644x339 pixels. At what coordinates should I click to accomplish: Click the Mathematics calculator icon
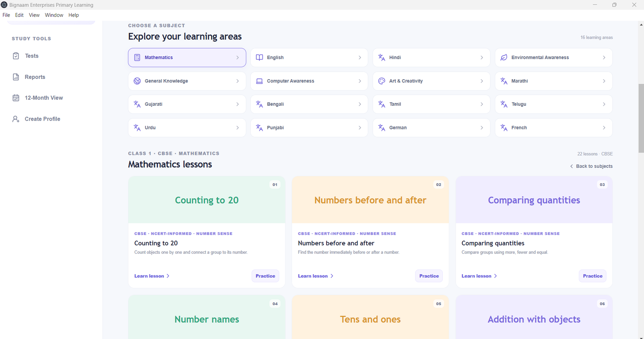tap(137, 58)
